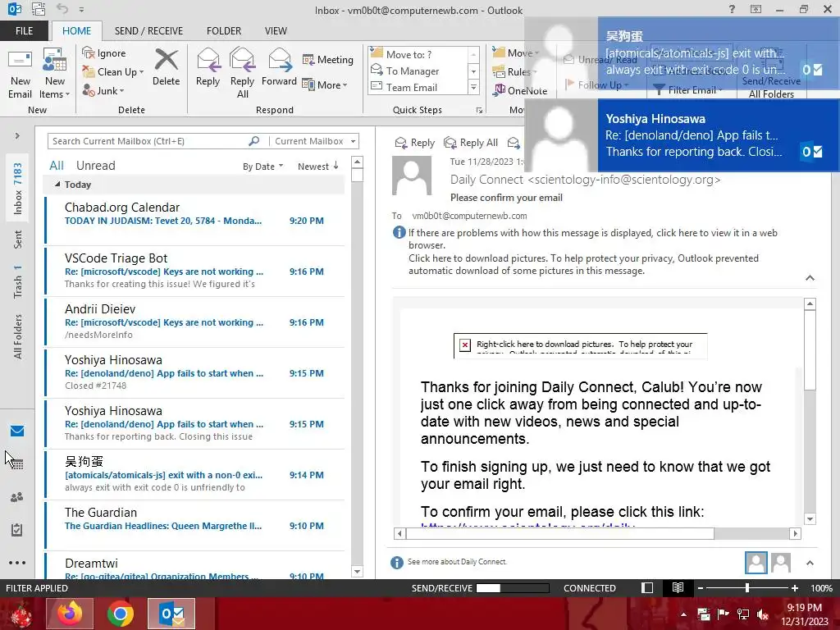Screen dimensions: 840x630
Task: Open the Sent folder
Action: tap(18, 239)
